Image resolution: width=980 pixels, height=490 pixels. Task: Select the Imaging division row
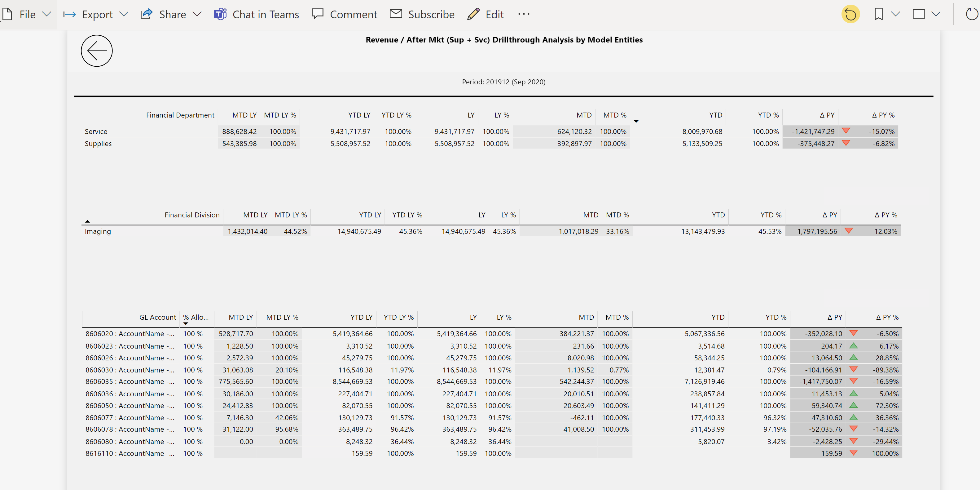[x=491, y=231]
